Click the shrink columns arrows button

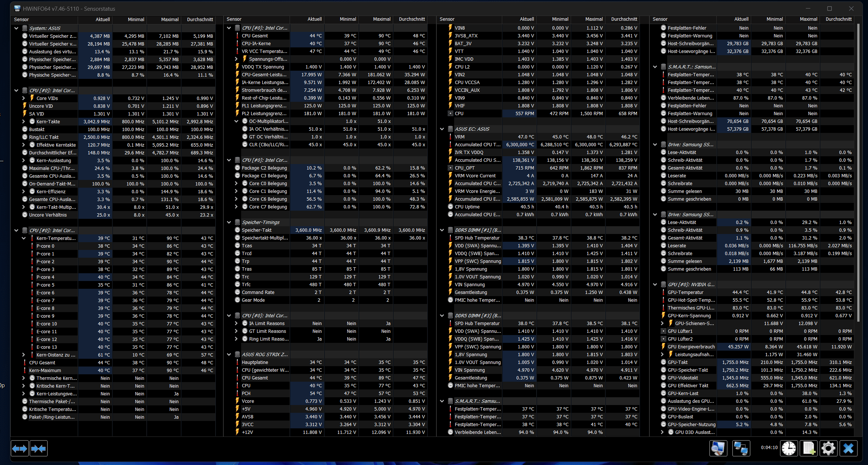tap(38, 449)
